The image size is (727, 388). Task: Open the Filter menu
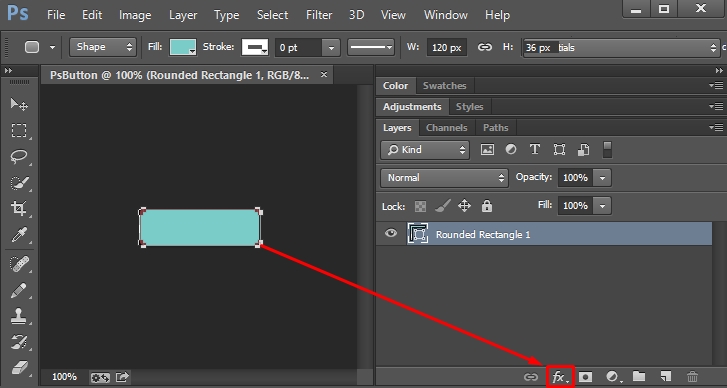tap(319, 15)
